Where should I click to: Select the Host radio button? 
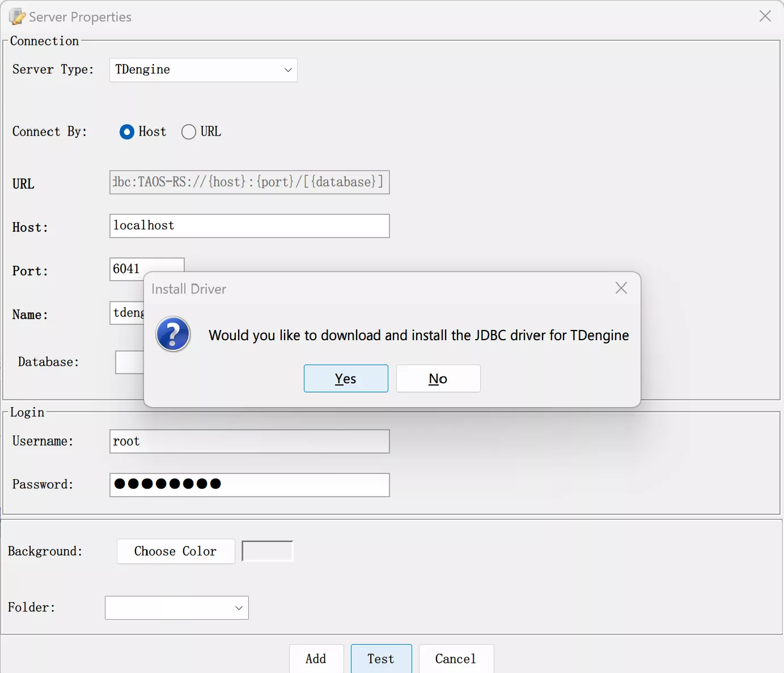tap(126, 132)
